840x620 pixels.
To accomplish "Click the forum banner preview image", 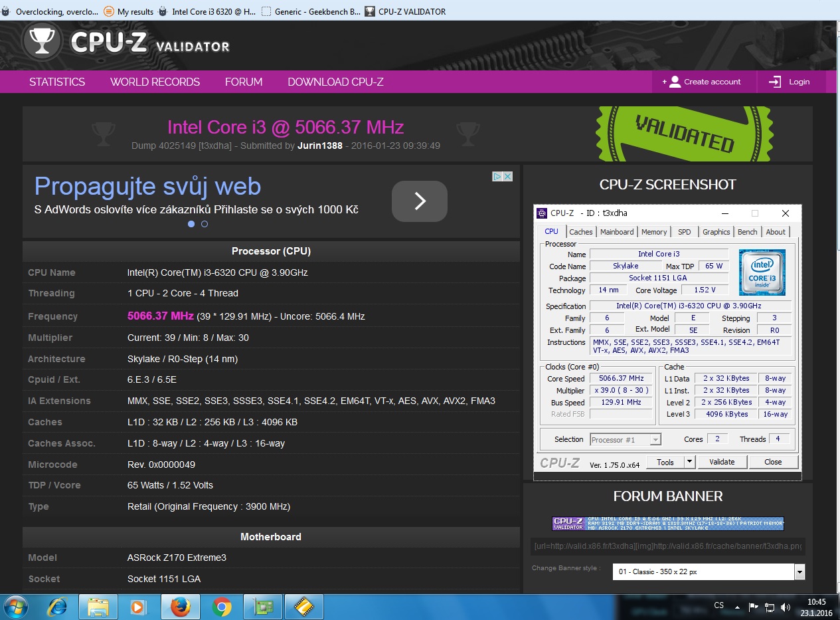I will (668, 524).
